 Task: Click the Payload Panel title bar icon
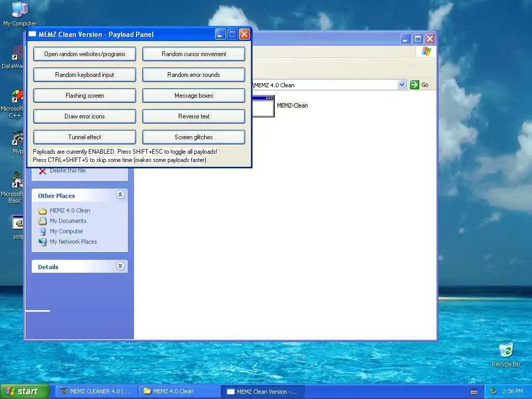tap(32, 34)
